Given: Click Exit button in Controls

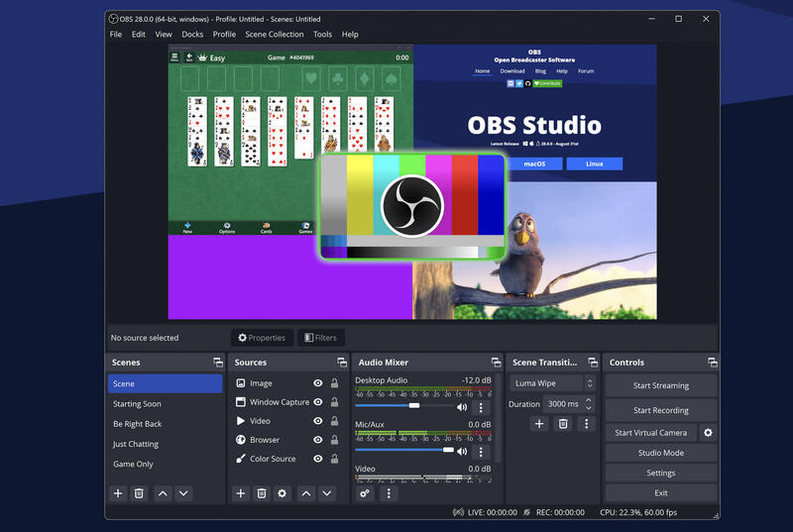Looking at the screenshot, I should (660, 493).
